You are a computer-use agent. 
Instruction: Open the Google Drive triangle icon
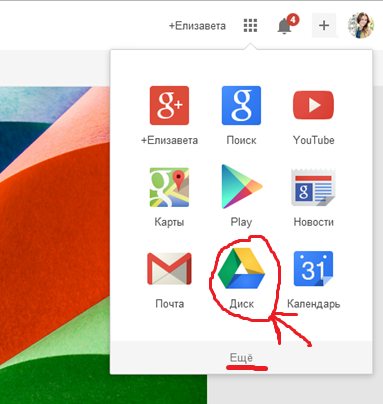pyautogui.click(x=241, y=268)
